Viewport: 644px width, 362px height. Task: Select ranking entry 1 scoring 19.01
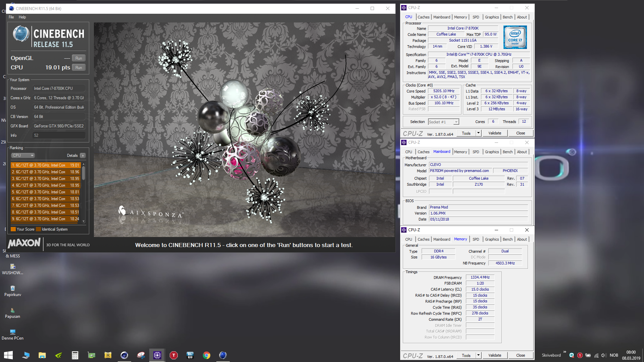[x=46, y=165]
